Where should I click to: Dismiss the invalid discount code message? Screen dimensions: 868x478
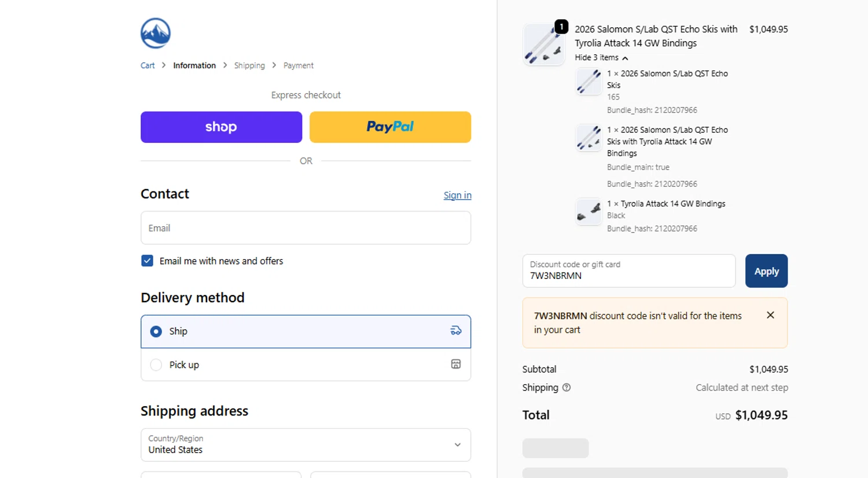[770, 315]
